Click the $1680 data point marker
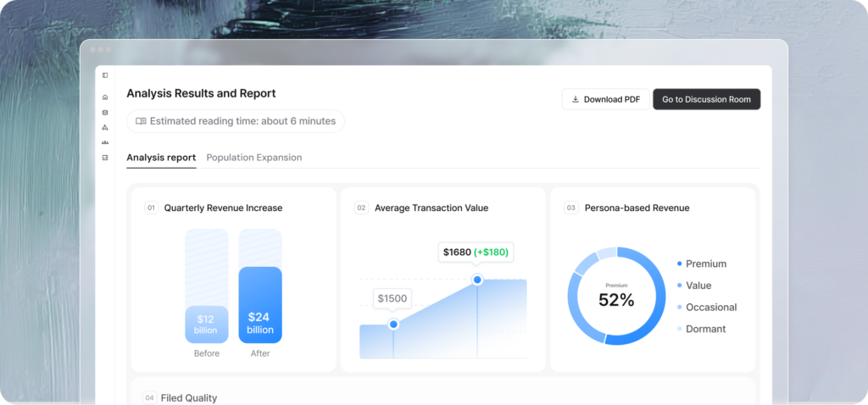Image resolution: width=868 pixels, height=405 pixels. [477, 280]
